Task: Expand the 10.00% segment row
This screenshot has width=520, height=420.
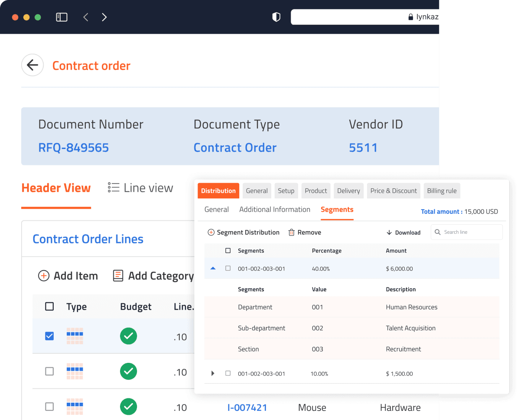Action: pyautogui.click(x=213, y=373)
